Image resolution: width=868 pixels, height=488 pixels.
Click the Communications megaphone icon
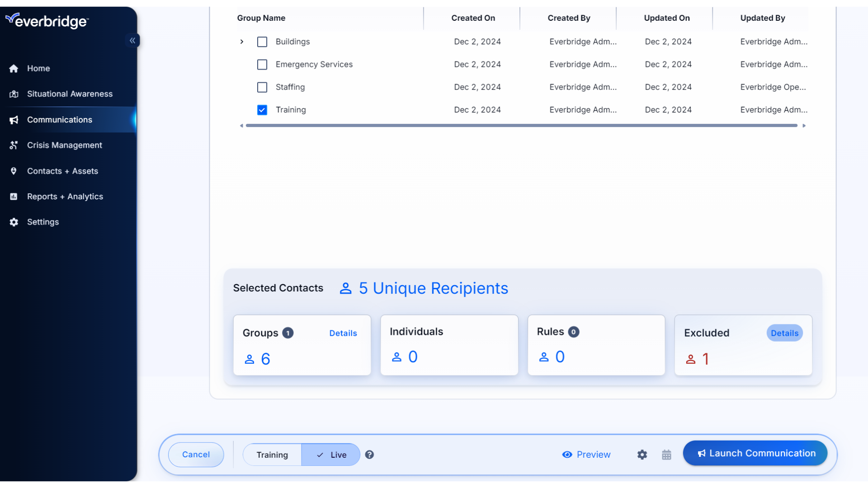14,120
